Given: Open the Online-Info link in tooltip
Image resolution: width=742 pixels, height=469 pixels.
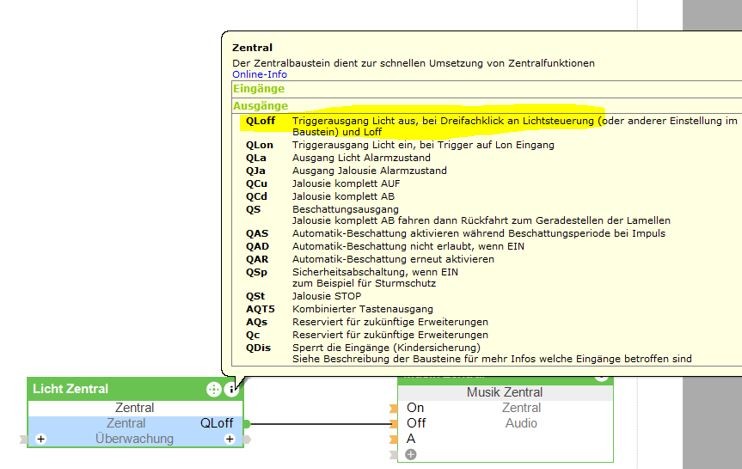Looking at the screenshot, I should [259, 74].
